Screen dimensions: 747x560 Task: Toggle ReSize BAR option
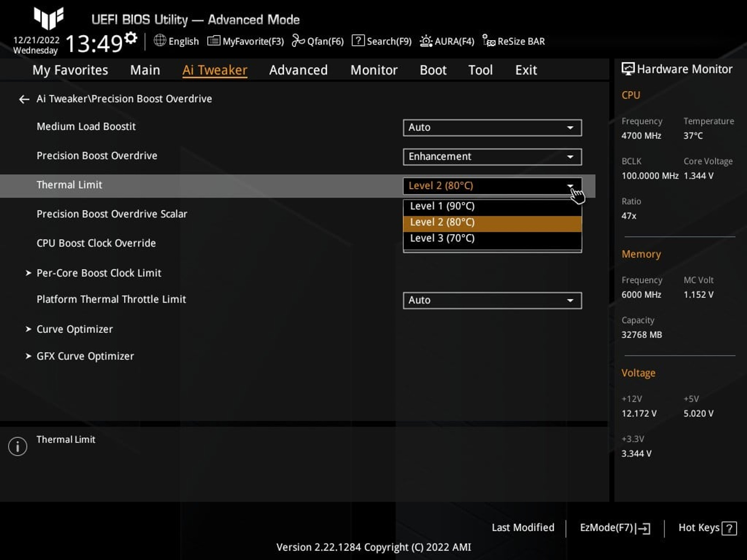(x=514, y=41)
